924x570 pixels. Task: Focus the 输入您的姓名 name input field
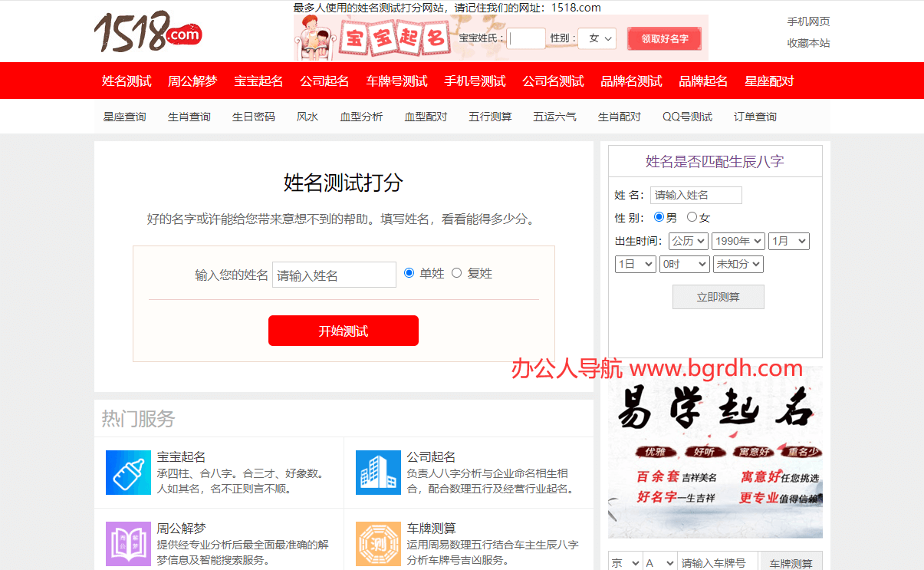(334, 275)
